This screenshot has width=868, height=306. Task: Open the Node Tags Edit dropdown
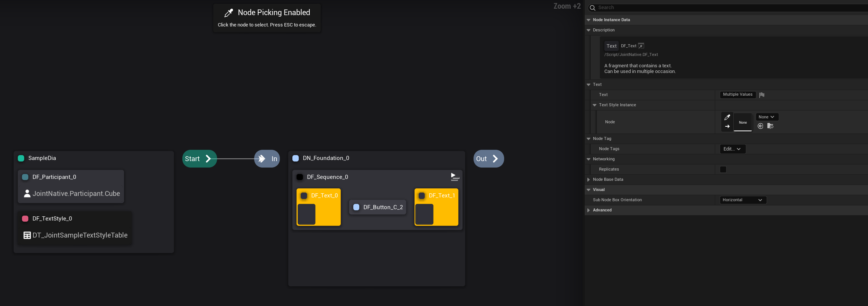(x=732, y=149)
